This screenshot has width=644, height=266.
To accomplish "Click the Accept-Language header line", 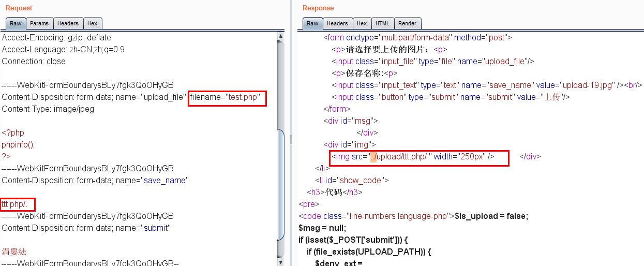I will point(63,49).
